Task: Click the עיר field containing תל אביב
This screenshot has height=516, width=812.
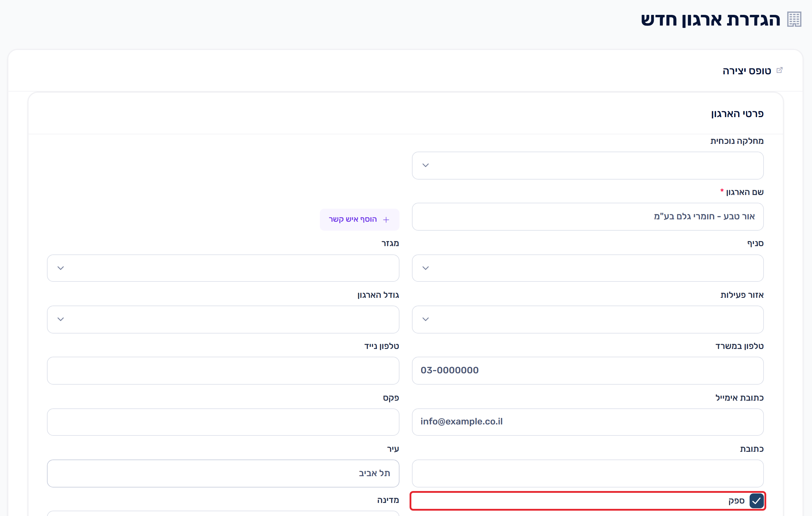Action: click(223, 473)
